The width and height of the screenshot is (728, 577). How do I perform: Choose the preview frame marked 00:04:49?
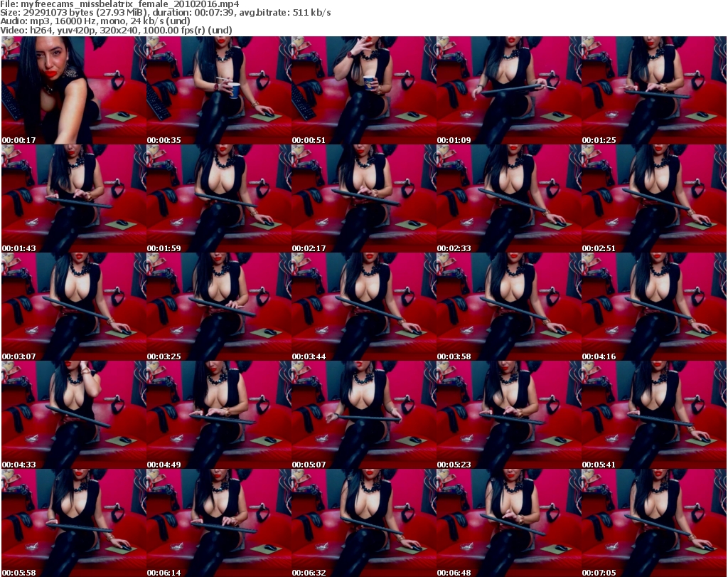coord(219,415)
